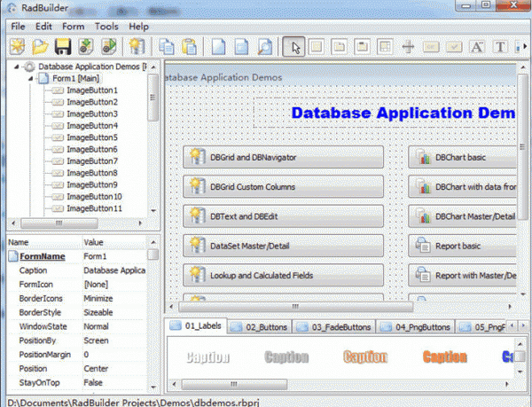532x407 pixels.
Task: Open the File menu
Action: tap(18, 27)
